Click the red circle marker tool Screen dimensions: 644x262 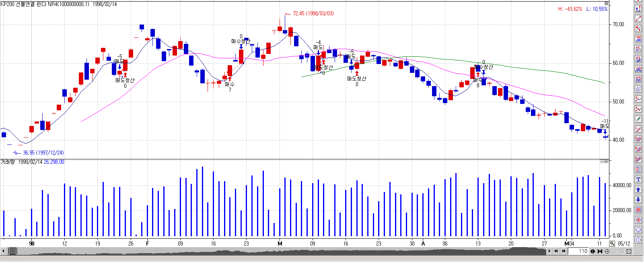[x=638, y=220]
